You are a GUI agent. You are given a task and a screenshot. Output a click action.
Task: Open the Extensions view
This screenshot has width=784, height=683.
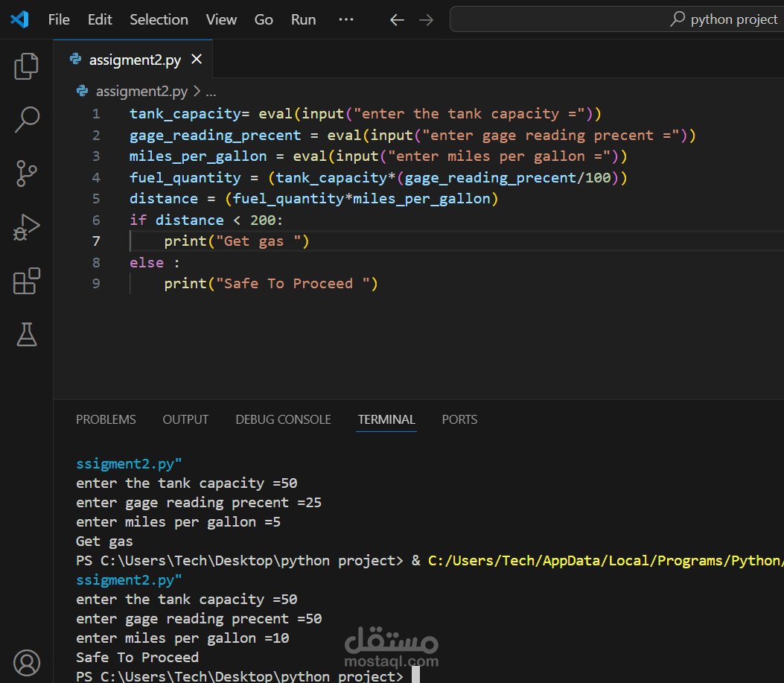(x=27, y=281)
